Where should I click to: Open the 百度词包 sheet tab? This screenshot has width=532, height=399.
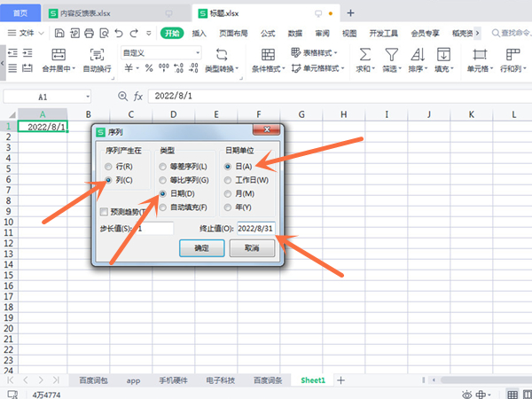pyautogui.click(x=93, y=379)
